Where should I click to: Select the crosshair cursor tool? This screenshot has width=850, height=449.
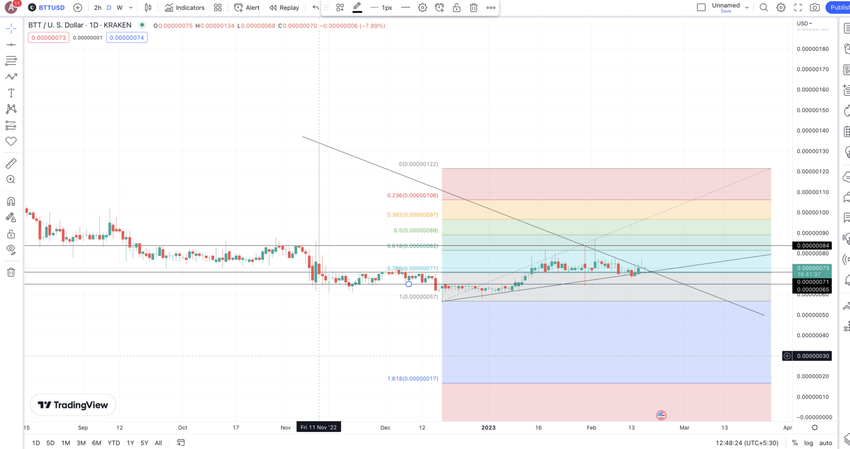point(11,28)
